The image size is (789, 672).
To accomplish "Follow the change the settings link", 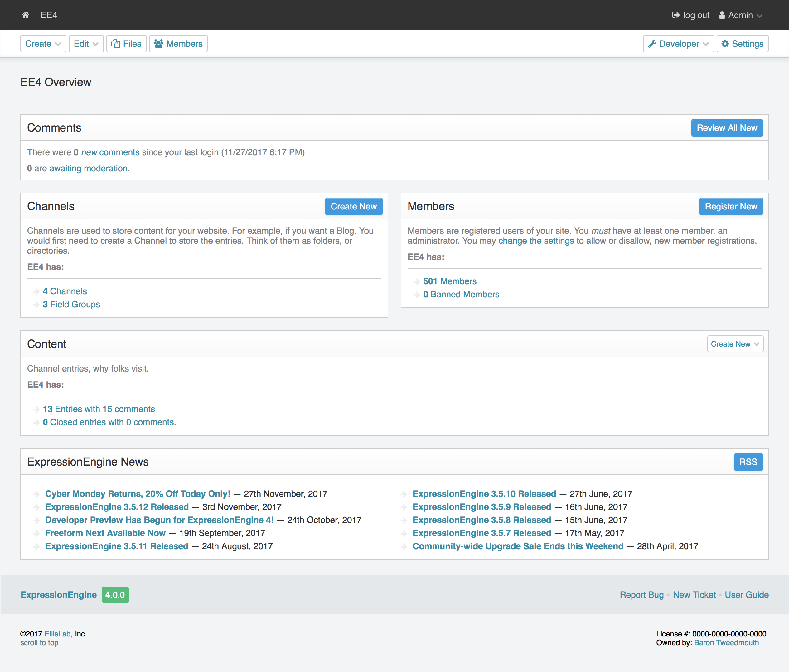I will pos(536,241).
